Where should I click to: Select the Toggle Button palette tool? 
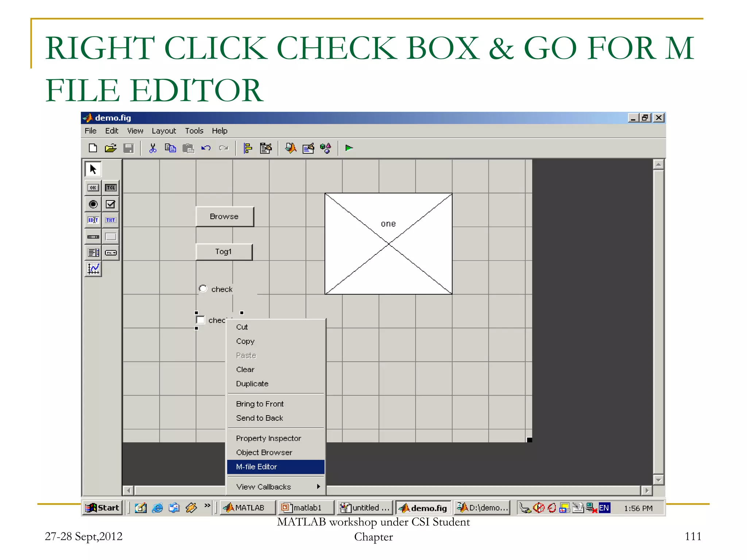click(x=111, y=188)
